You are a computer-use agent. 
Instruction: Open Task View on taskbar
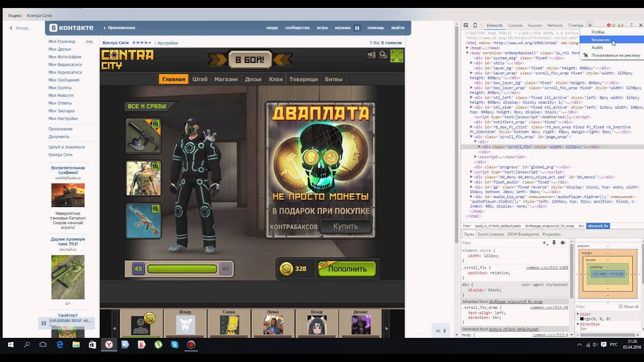tap(43, 345)
